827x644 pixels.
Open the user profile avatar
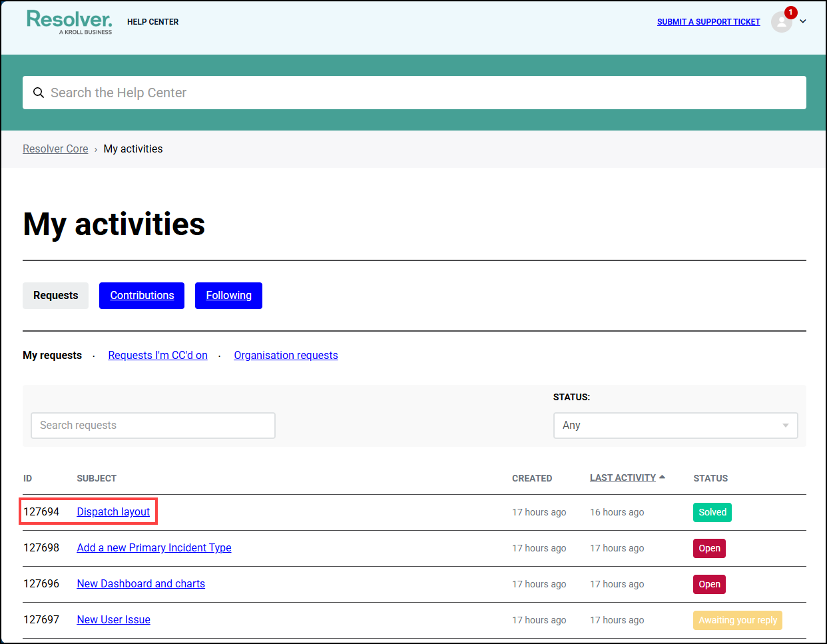pyautogui.click(x=781, y=22)
